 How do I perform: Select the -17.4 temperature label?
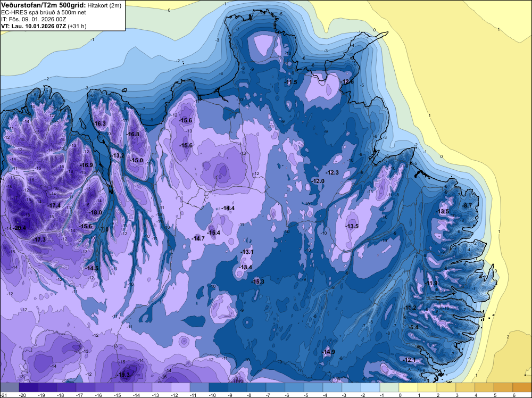tap(54, 205)
